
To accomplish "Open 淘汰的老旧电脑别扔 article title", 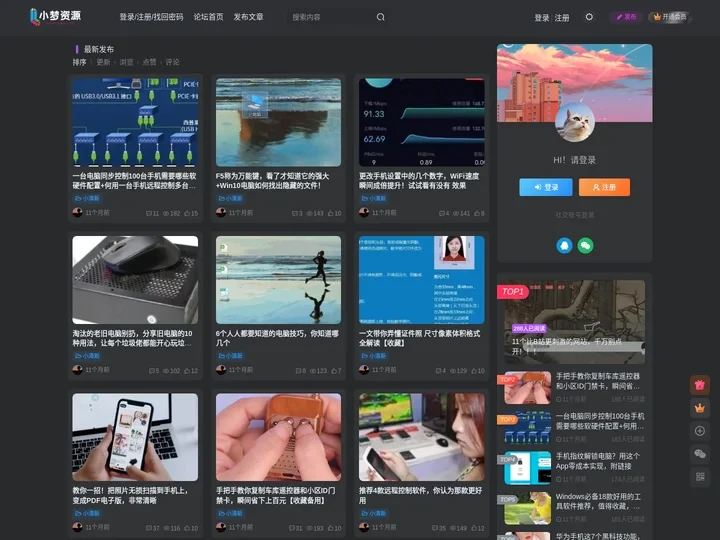I will tap(133, 338).
